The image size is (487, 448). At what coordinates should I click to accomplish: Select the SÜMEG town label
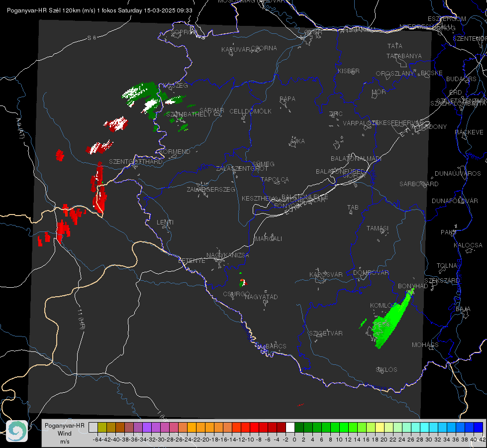(x=263, y=164)
